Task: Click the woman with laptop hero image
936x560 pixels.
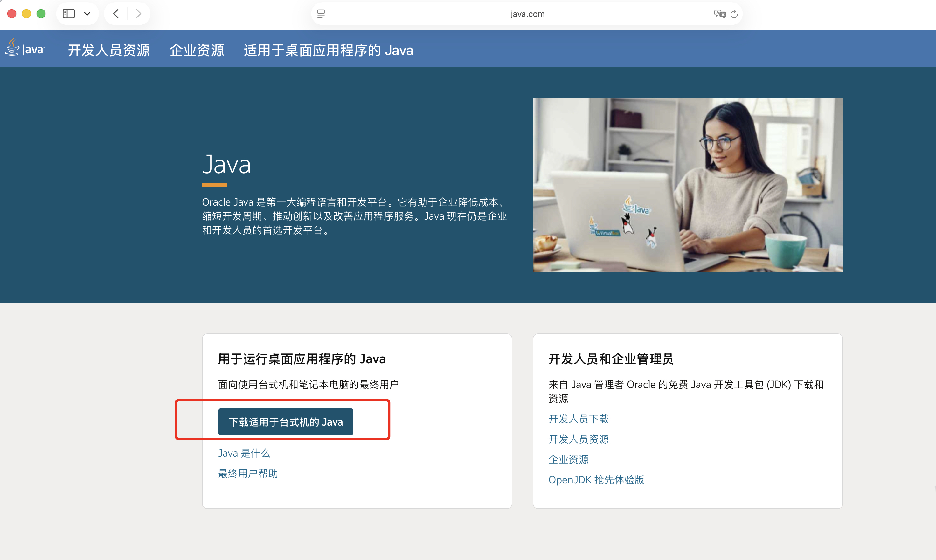Action: click(x=687, y=185)
